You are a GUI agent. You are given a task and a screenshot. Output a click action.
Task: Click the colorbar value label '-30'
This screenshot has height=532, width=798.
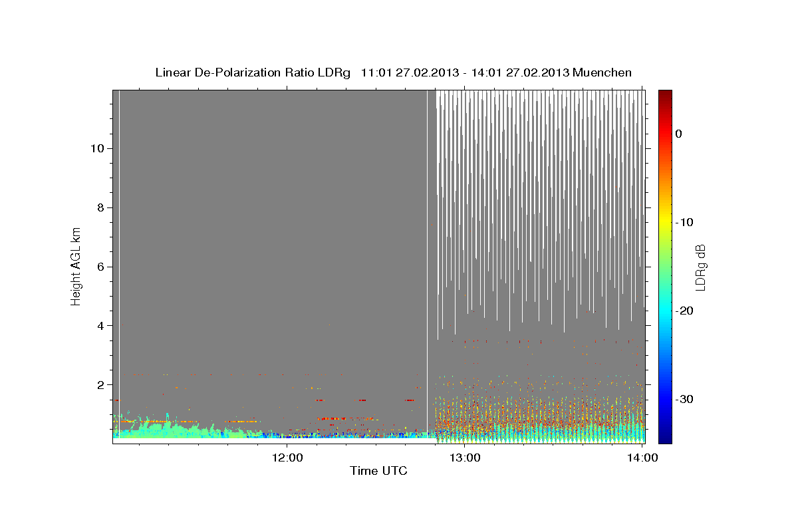tap(685, 399)
